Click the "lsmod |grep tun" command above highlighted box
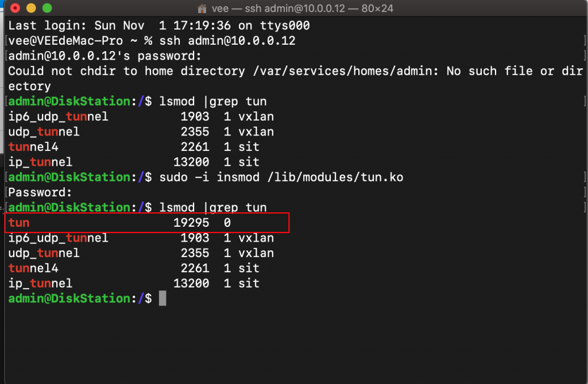 pyautogui.click(x=213, y=208)
